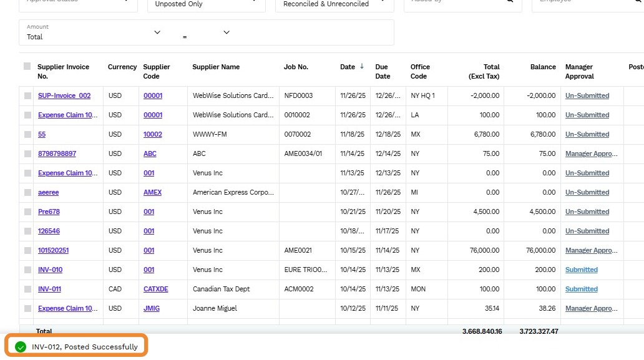The height and width of the screenshot is (360, 644).
Task: Click the Job No. column header
Action: tap(296, 67)
